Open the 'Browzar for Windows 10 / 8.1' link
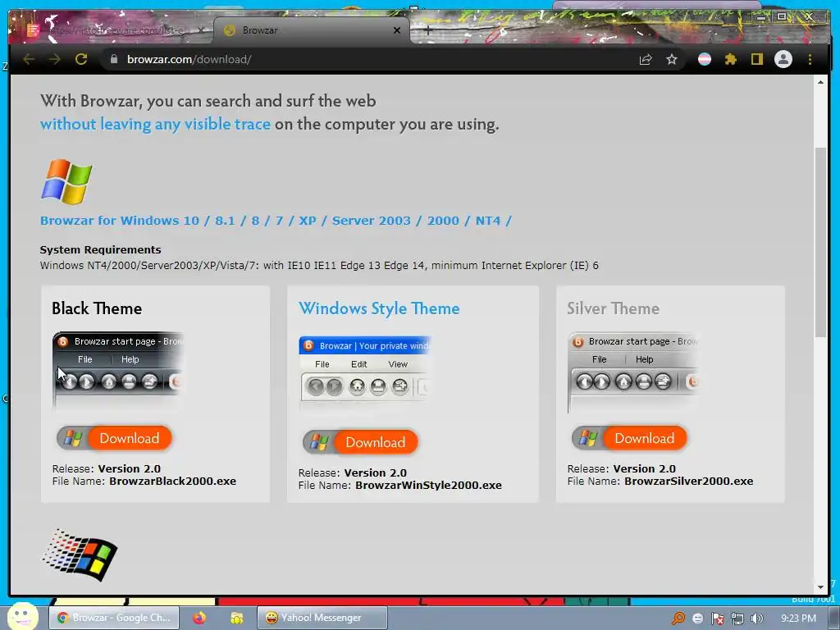This screenshot has width=840, height=630. point(276,221)
